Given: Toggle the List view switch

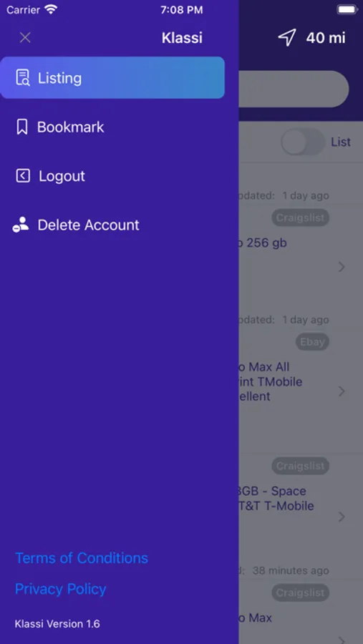Looking at the screenshot, I should click(x=303, y=142).
